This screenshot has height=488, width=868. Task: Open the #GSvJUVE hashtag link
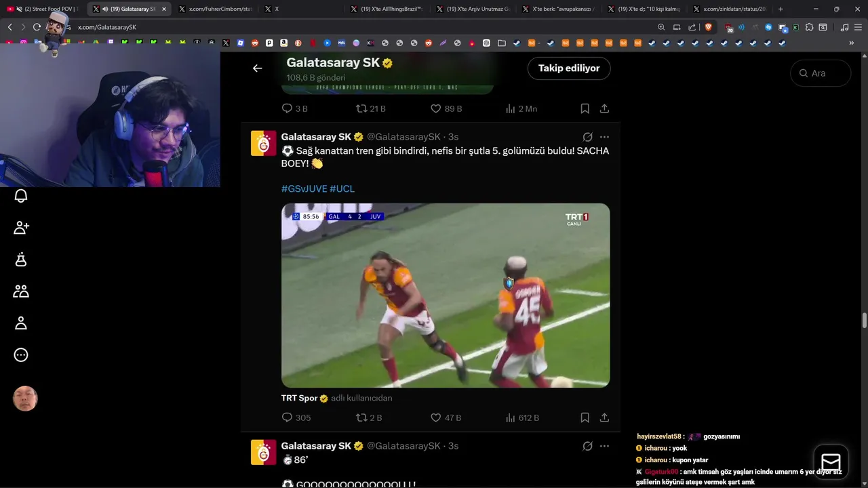tap(304, 188)
